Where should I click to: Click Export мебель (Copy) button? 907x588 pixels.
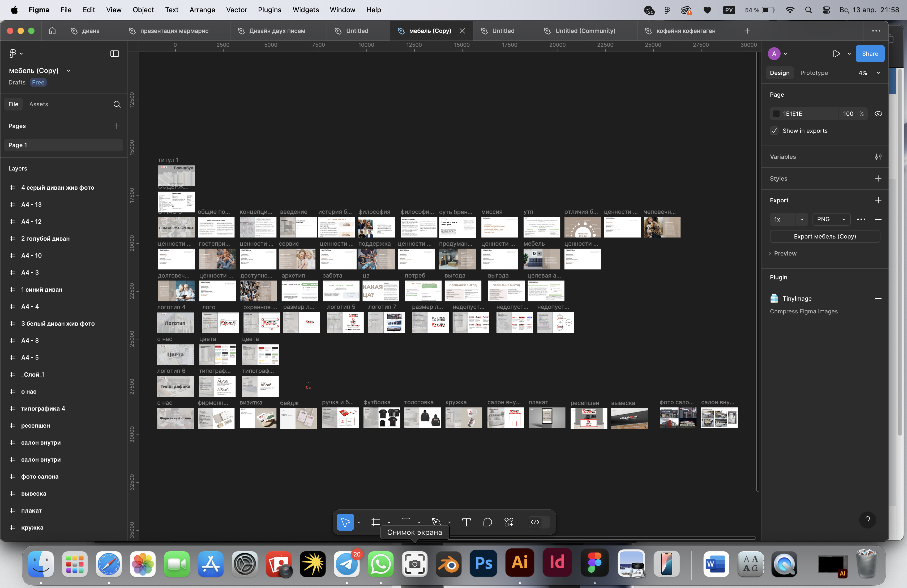(x=825, y=236)
